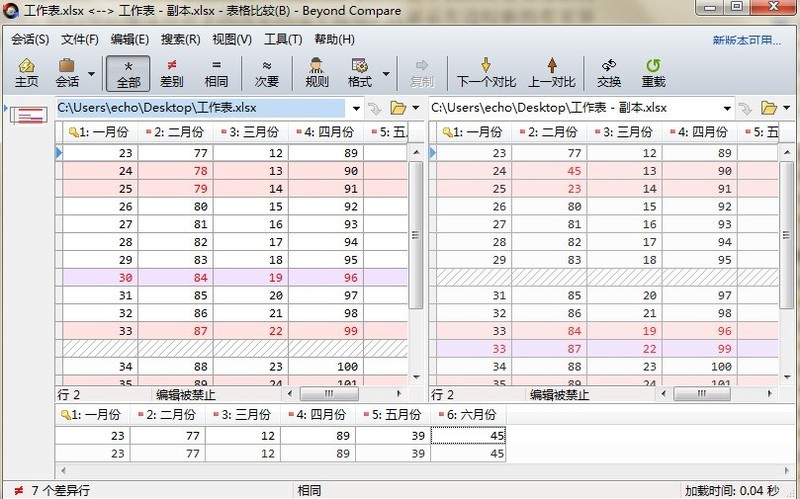Open the 会话(S) menu
Screen dimensions: 800x499
point(30,39)
